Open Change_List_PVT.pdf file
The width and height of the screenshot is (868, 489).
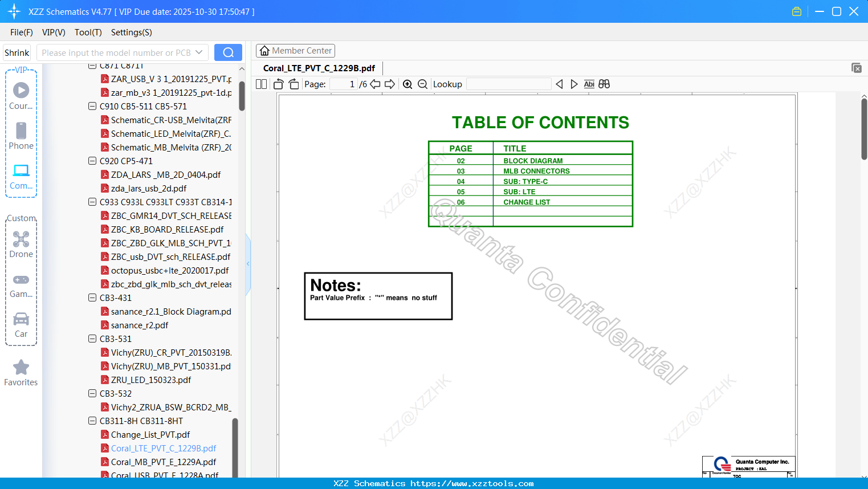[150, 435]
